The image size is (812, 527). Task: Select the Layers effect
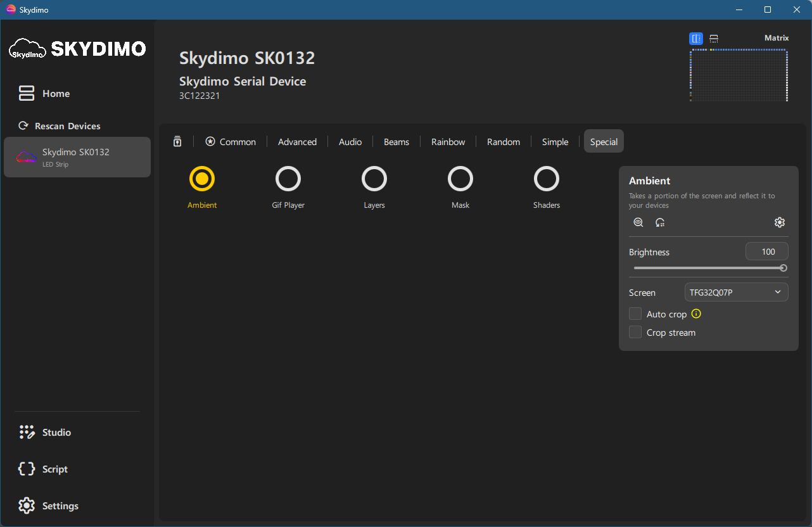click(374, 179)
